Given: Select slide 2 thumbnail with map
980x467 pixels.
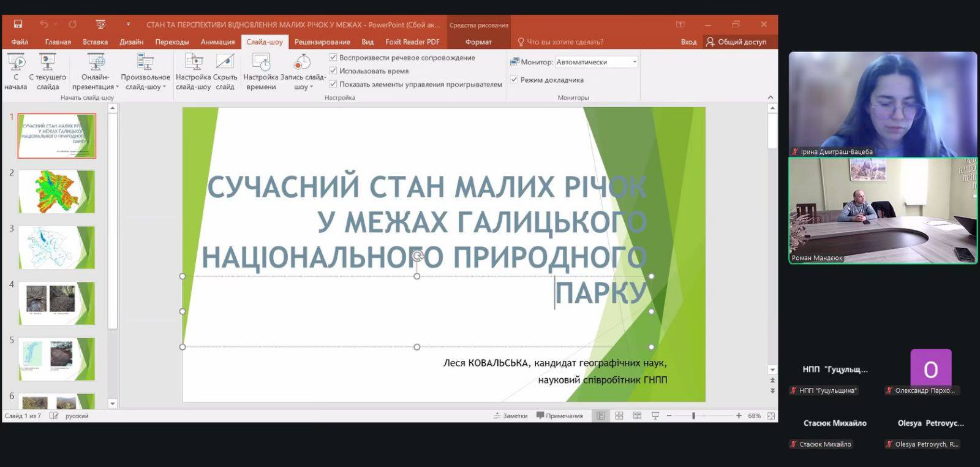Looking at the screenshot, I should (56, 191).
